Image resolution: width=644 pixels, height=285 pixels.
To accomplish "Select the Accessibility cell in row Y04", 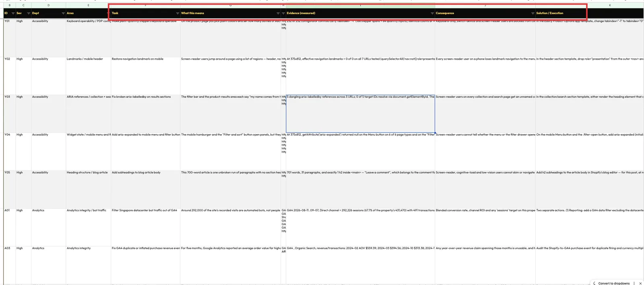I will click(x=49, y=151).
